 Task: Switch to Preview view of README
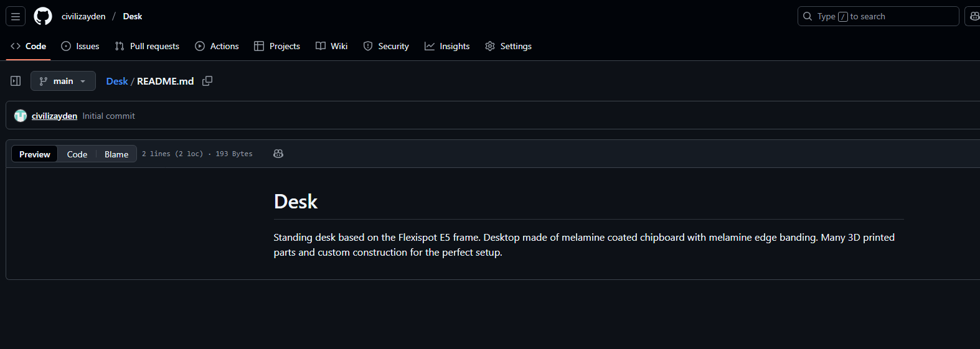pos(35,154)
